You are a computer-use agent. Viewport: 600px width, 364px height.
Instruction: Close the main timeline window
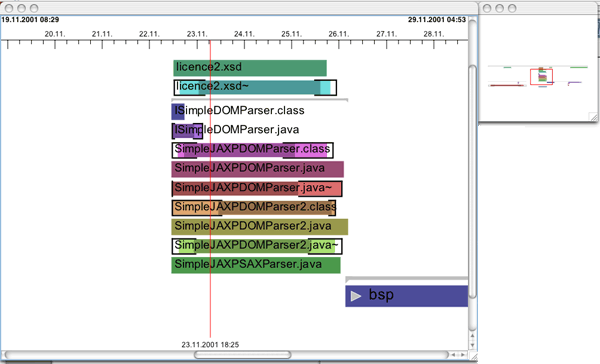click(x=9, y=8)
